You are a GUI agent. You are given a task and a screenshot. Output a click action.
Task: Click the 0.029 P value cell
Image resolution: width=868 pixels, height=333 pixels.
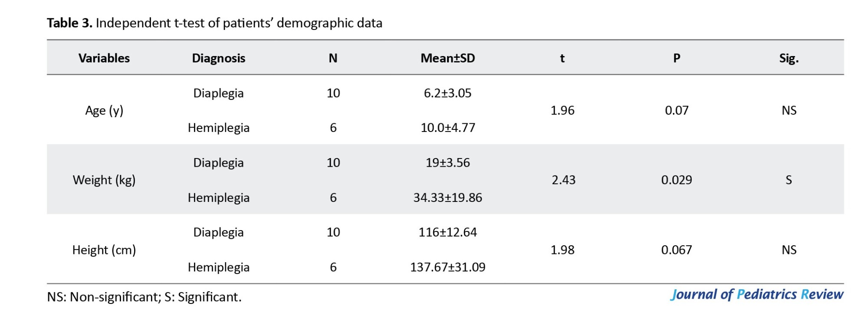(x=676, y=180)
